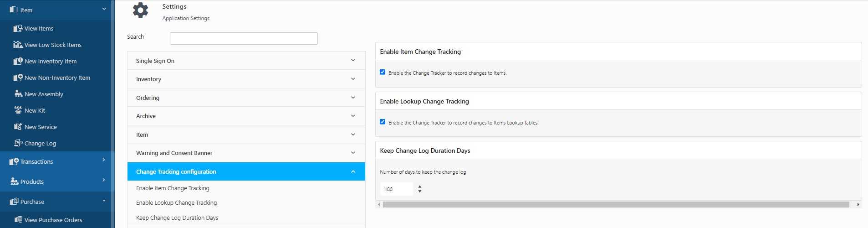Click the View Low Stock Items icon
This screenshot has height=228, width=868.
click(x=18, y=45)
